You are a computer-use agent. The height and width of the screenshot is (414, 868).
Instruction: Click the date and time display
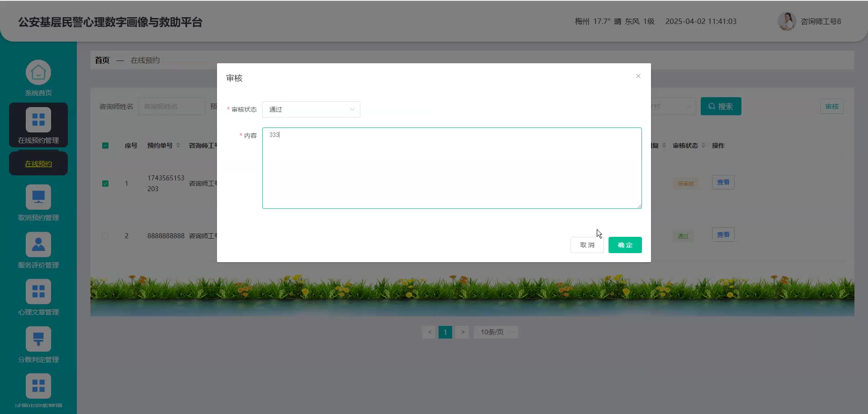pyautogui.click(x=701, y=21)
